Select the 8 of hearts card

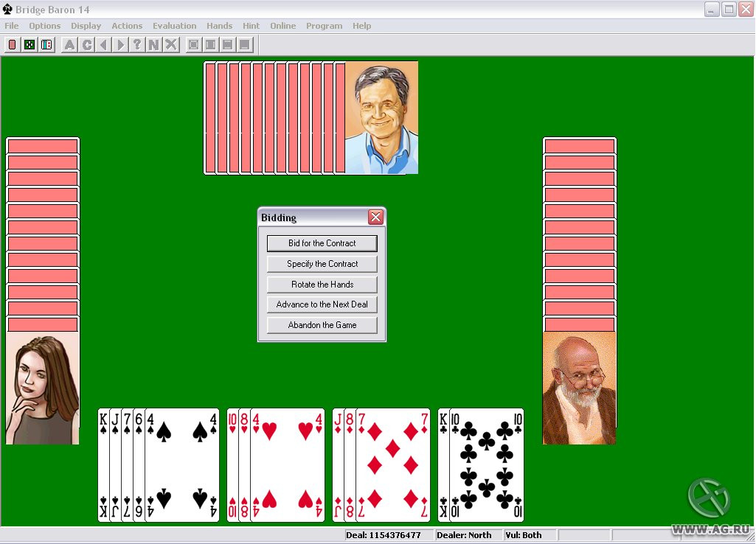(244, 465)
